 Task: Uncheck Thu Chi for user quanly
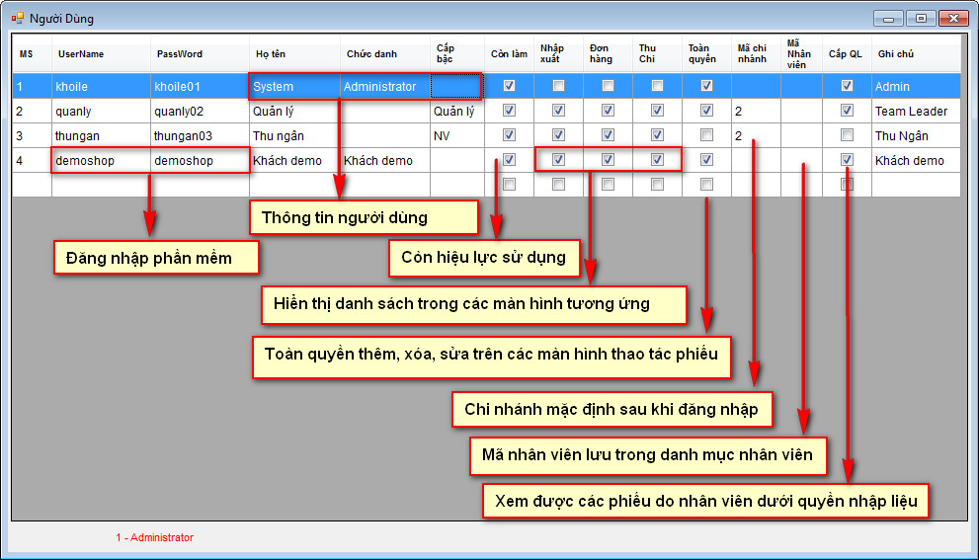click(x=657, y=111)
